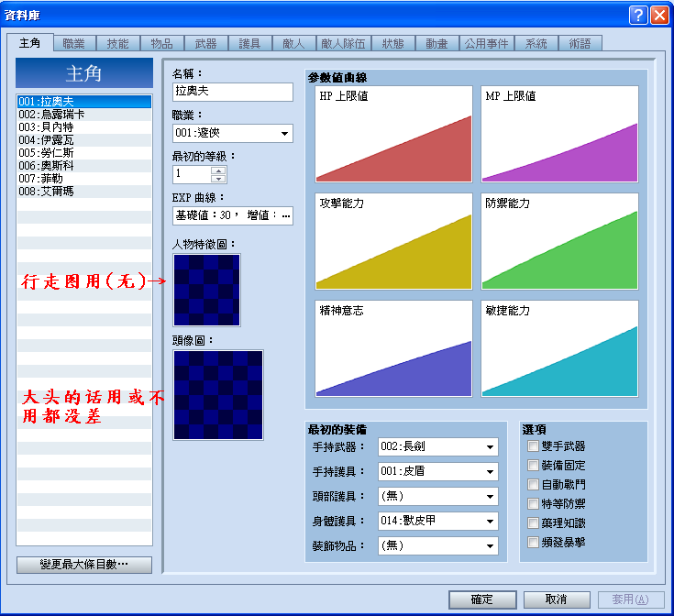Click the 變更最大條目數 button
The width and height of the screenshot is (674, 616).
click(x=84, y=565)
